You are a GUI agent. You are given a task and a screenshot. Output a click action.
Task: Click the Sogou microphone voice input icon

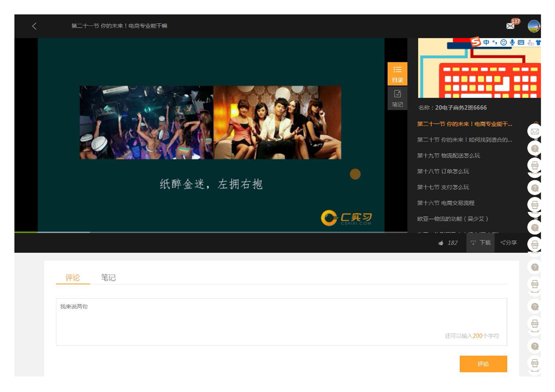pos(512,43)
